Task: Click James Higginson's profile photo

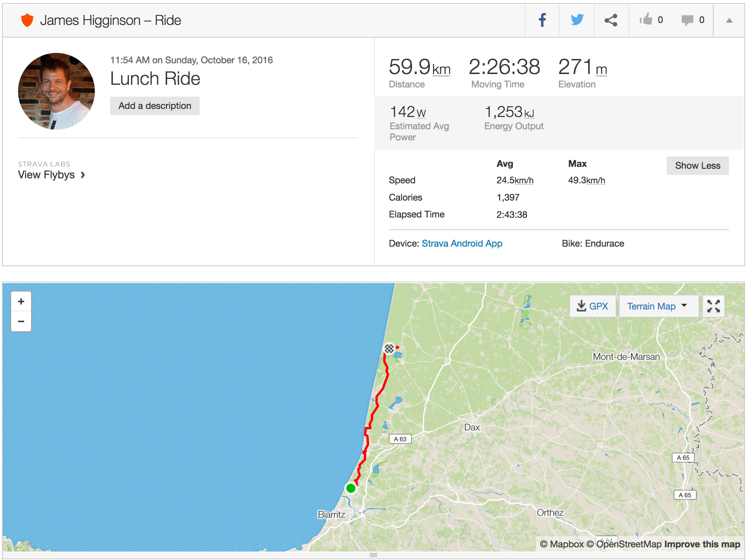Action: tap(56, 91)
